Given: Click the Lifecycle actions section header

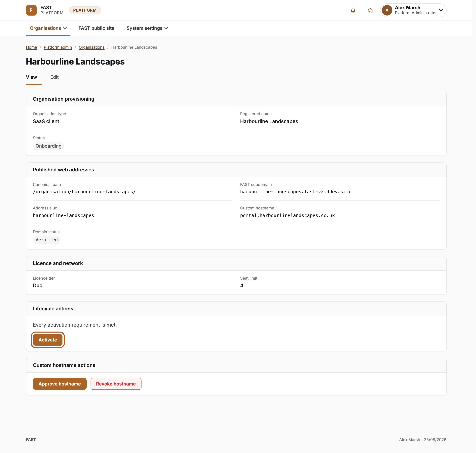Looking at the screenshot, I should pos(236,309).
